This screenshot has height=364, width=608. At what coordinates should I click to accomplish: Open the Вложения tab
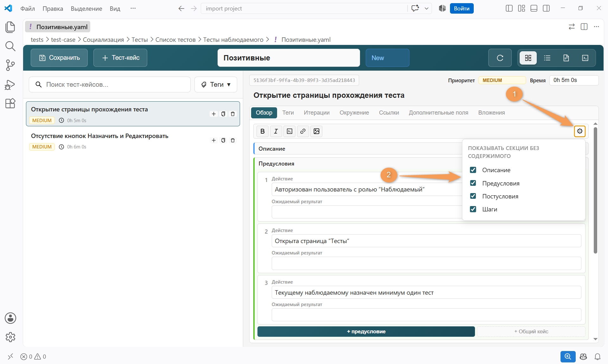coord(491,113)
